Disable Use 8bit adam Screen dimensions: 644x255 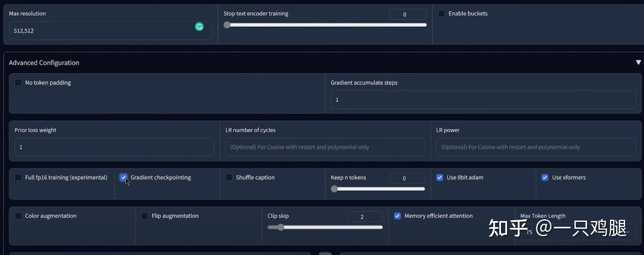pos(440,177)
